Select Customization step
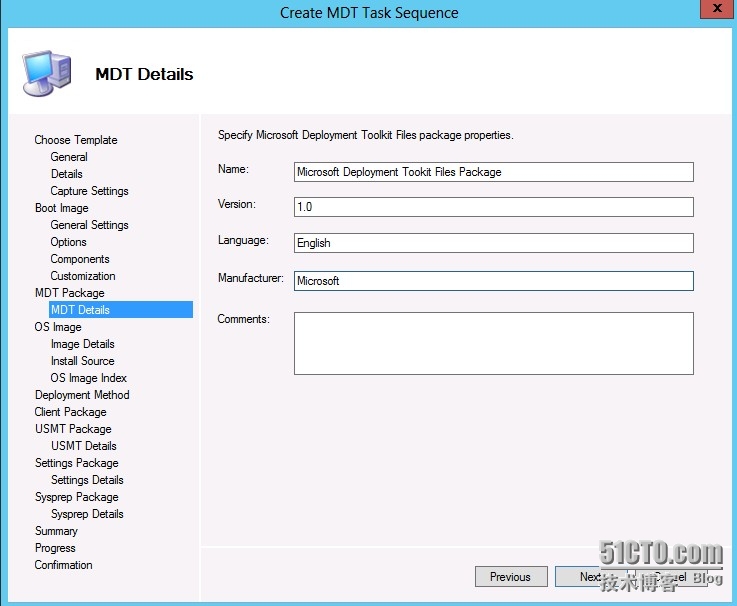737x606 pixels. [83, 276]
